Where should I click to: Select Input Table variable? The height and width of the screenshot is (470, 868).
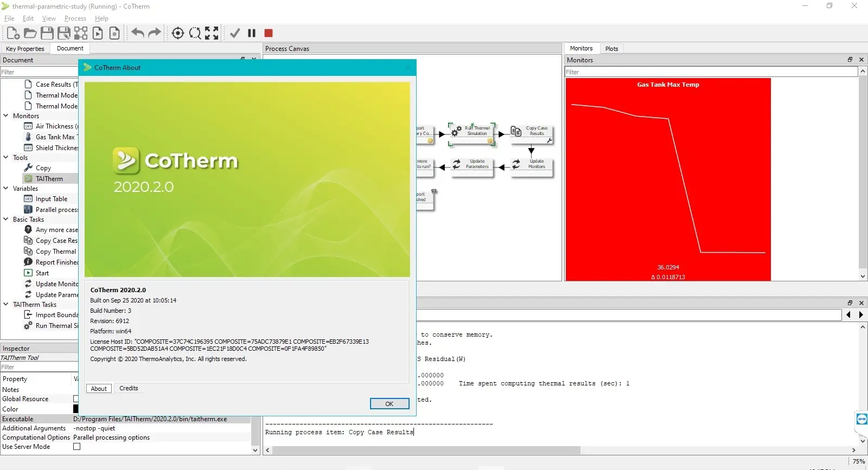52,199
